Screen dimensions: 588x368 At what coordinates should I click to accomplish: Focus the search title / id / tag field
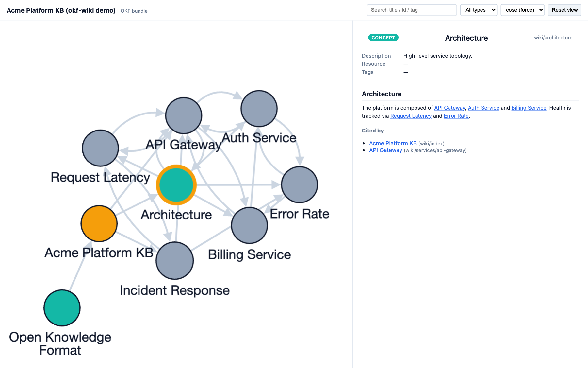(x=412, y=10)
